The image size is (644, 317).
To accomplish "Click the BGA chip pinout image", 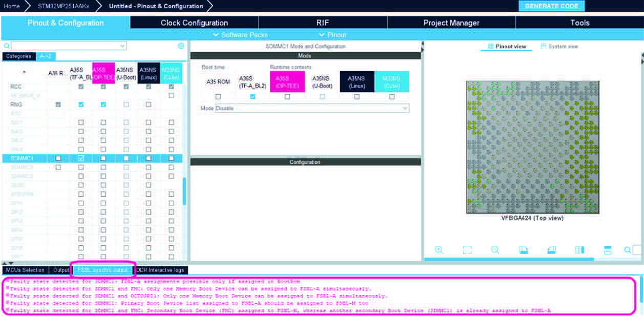I will pyautogui.click(x=532, y=147).
